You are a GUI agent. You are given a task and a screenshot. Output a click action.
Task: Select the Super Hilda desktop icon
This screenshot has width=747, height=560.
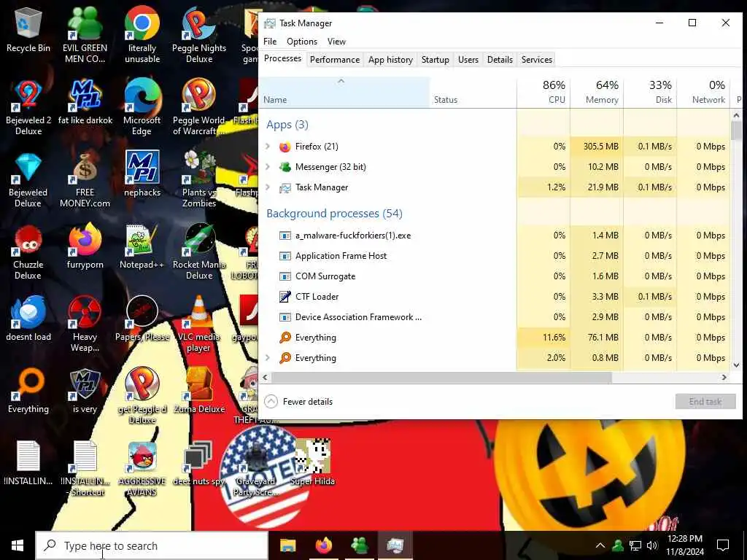click(x=312, y=462)
